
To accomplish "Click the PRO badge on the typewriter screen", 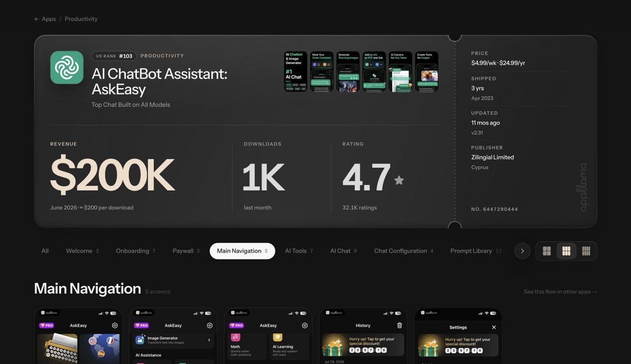I will coord(47,326).
